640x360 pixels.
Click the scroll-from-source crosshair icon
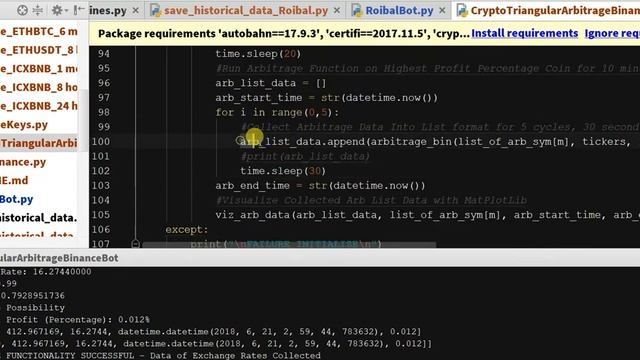[22, 10]
